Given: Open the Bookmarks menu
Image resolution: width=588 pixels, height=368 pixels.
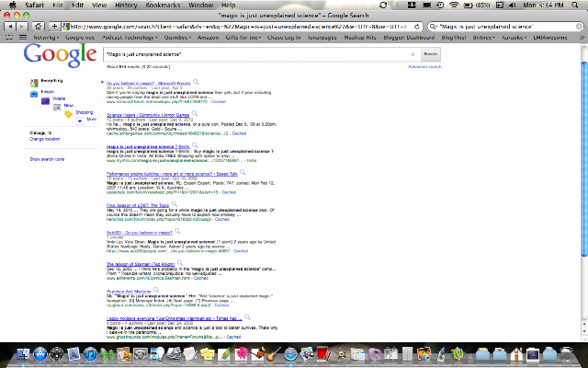Looking at the screenshot, I should point(163,6).
